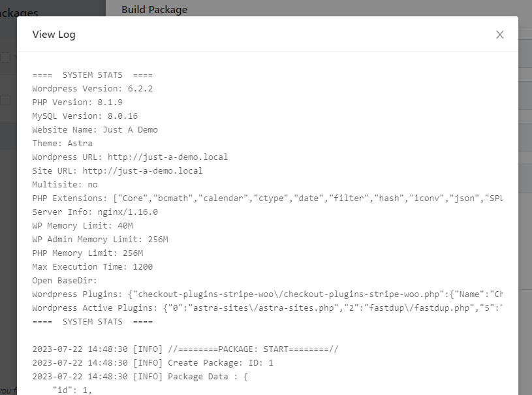Viewport: 532px width, 395px height.
Task: Tick the second dimmed package checkbox
Action: click(5, 100)
